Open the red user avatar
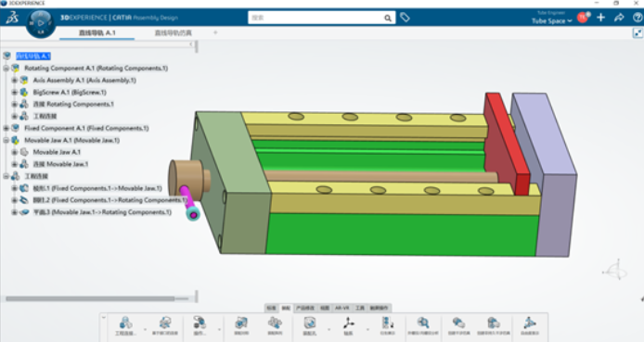 (x=583, y=18)
